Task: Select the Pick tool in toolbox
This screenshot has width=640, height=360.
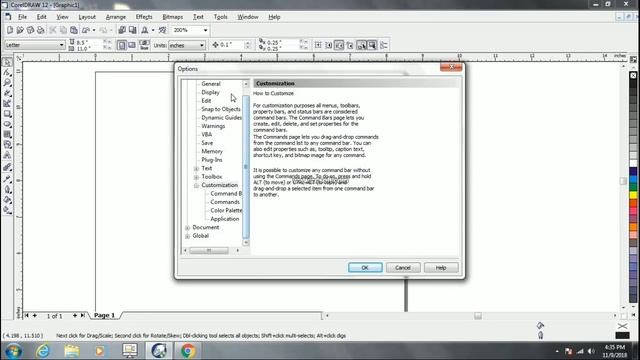Action: click(7, 62)
